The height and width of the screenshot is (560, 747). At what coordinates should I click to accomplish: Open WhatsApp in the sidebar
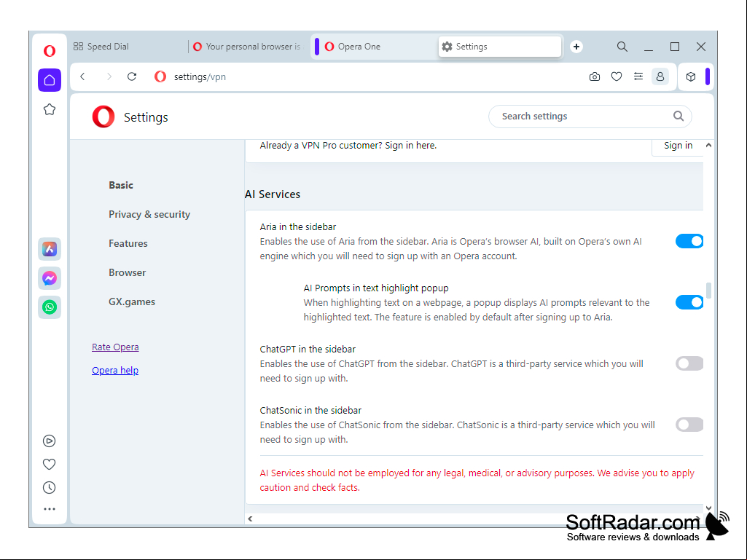[50, 307]
